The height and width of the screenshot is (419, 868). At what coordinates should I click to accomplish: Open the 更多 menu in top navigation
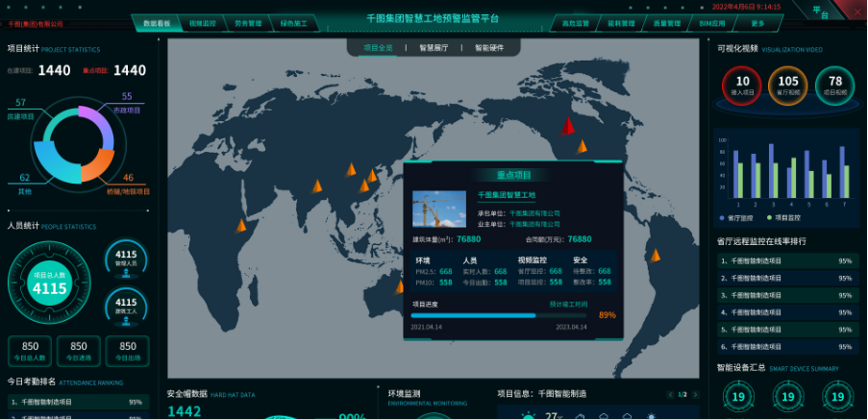pyautogui.click(x=758, y=22)
